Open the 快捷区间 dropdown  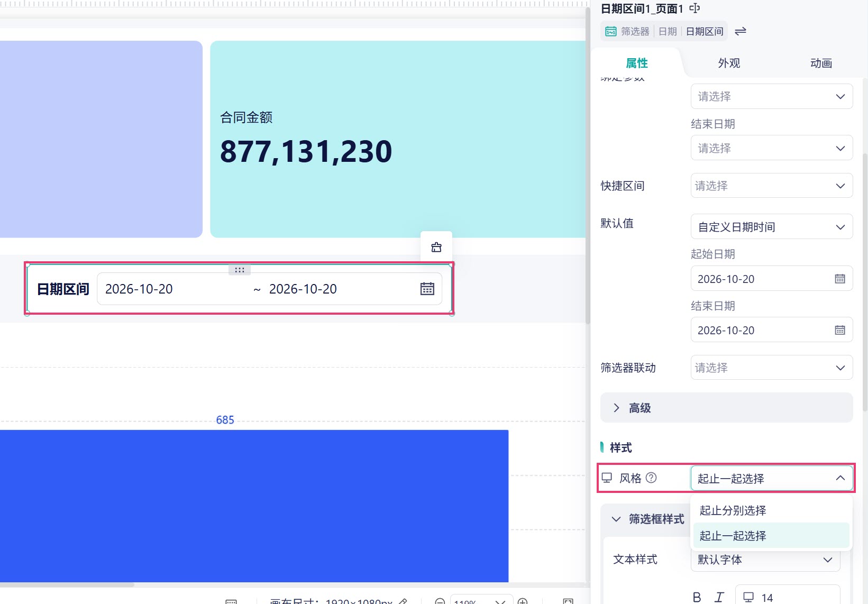[x=772, y=186]
